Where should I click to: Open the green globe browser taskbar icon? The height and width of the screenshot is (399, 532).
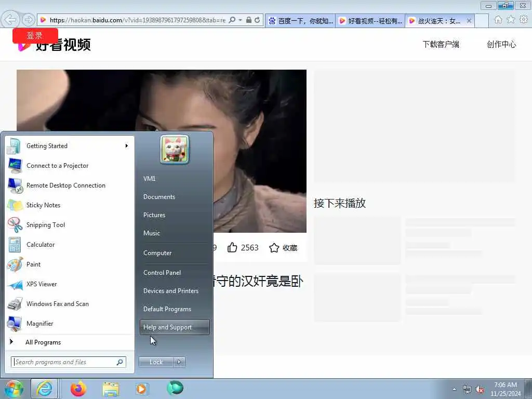[x=175, y=388]
